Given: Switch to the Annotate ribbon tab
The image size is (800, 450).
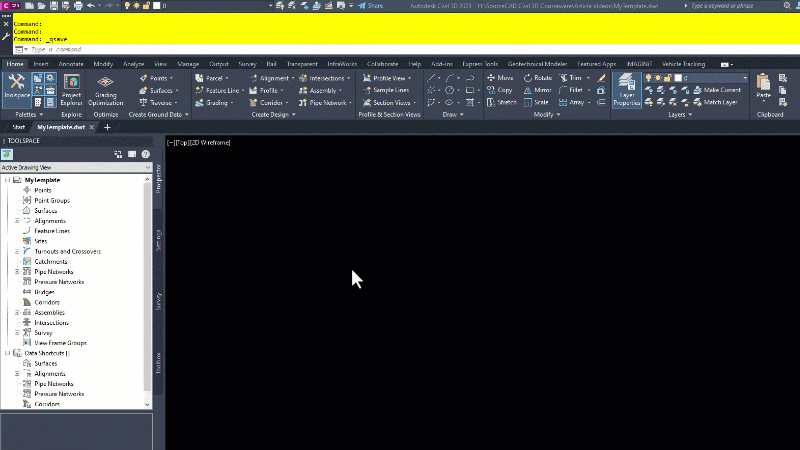Looking at the screenshot, I should (x=70, y=64).
